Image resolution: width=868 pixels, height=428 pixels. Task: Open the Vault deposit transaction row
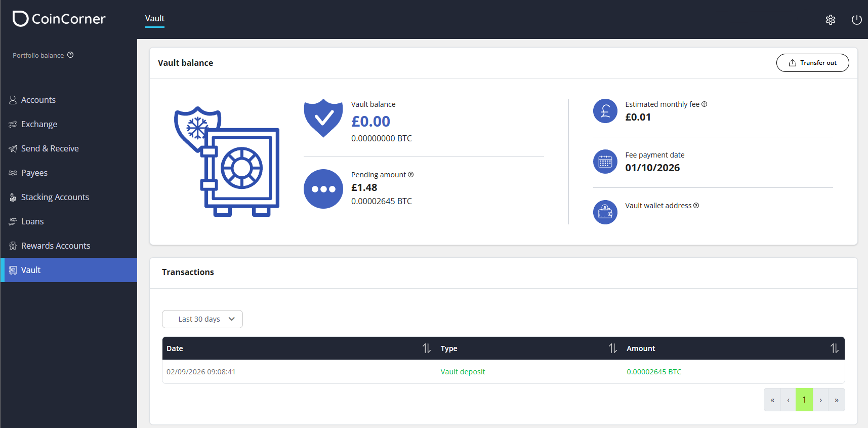coord(503,372)
